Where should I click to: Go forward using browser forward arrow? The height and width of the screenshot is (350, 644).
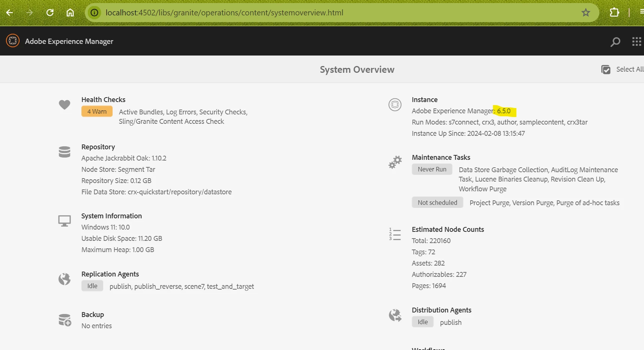point(30,13)
